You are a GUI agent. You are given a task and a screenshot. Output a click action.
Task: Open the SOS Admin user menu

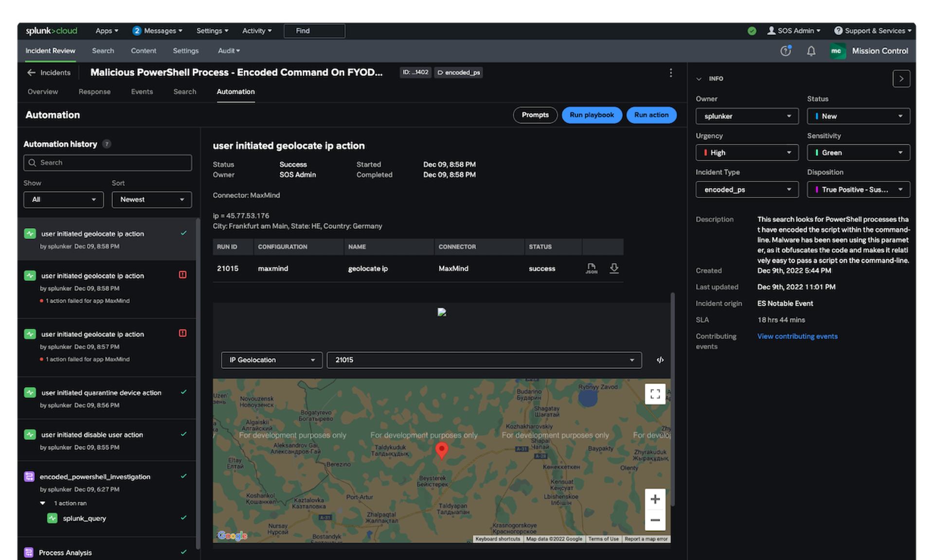[793, 31]
